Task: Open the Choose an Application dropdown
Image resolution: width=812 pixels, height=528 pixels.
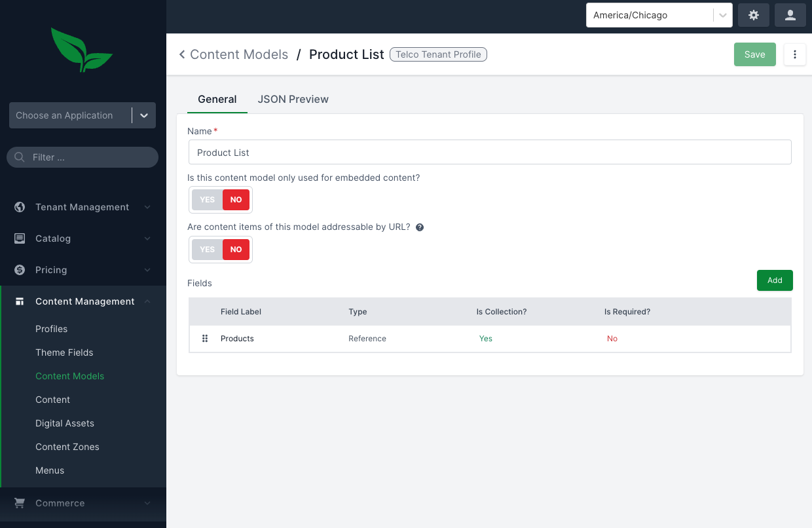Action: (x=83, y=115)
